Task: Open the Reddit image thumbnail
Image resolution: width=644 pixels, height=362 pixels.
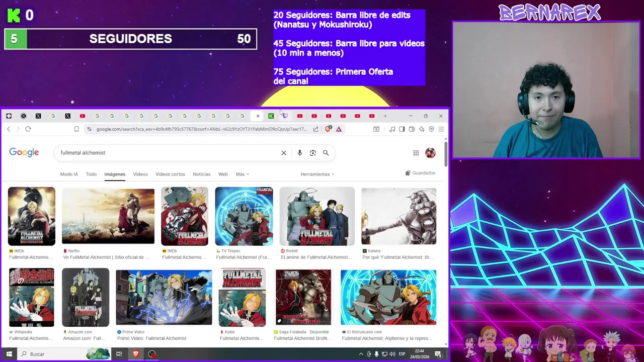Action: click(x=317, y=216)
